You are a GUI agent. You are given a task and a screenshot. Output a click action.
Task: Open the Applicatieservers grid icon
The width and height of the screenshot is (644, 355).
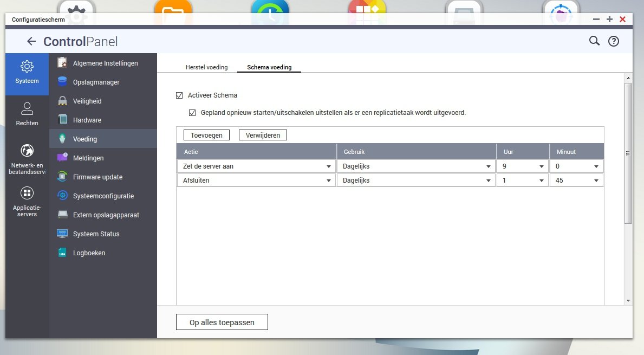pos(27,201)
